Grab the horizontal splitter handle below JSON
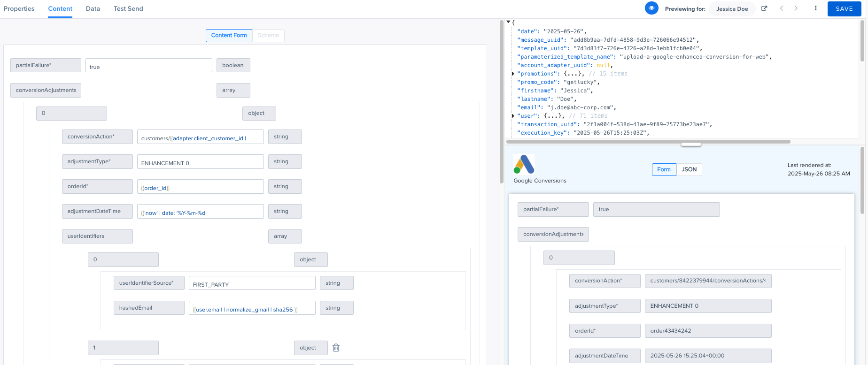 691,144
